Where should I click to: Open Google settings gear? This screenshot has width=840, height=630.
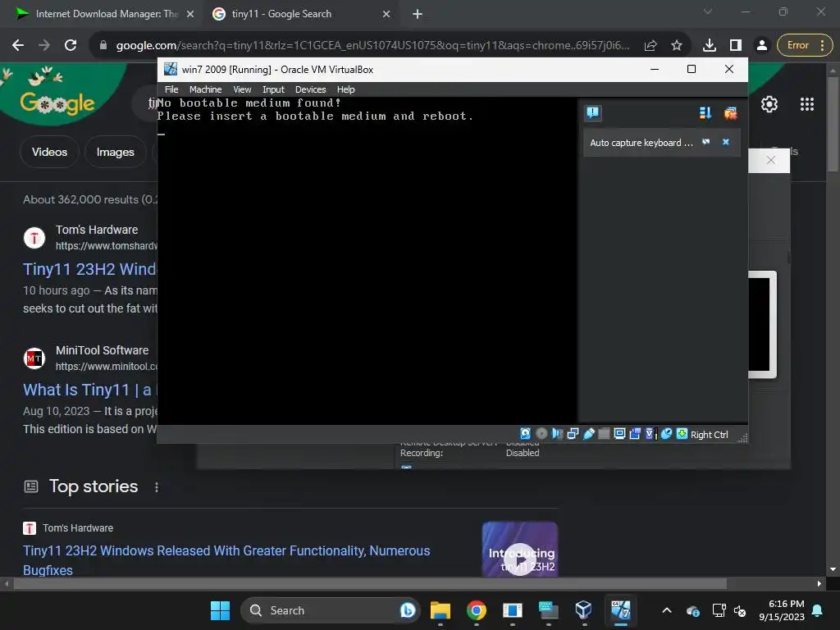769,104
